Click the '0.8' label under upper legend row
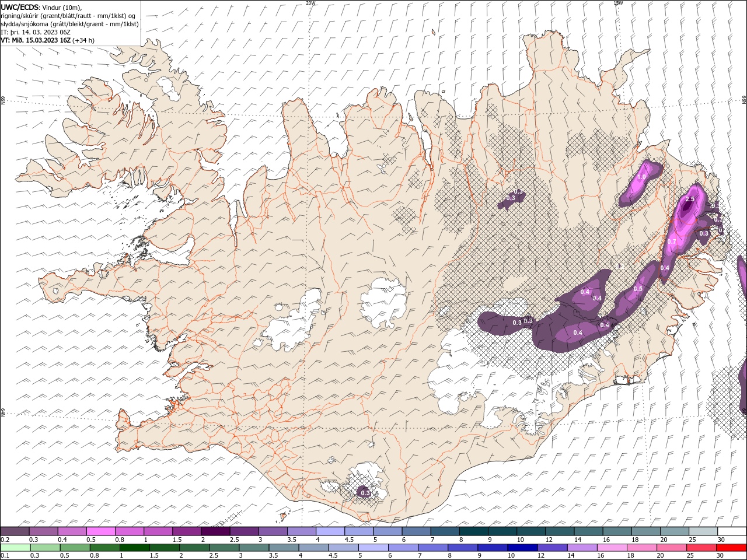 [x=119, y=540]
